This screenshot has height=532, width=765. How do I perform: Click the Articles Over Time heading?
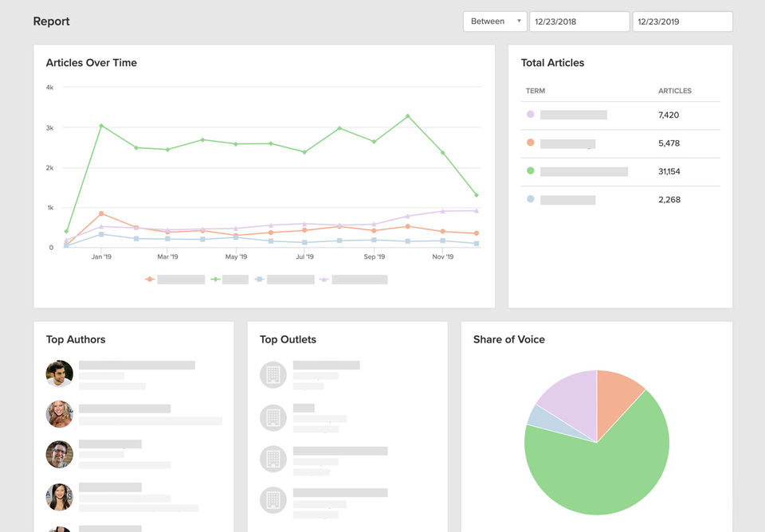click(91, 62)
